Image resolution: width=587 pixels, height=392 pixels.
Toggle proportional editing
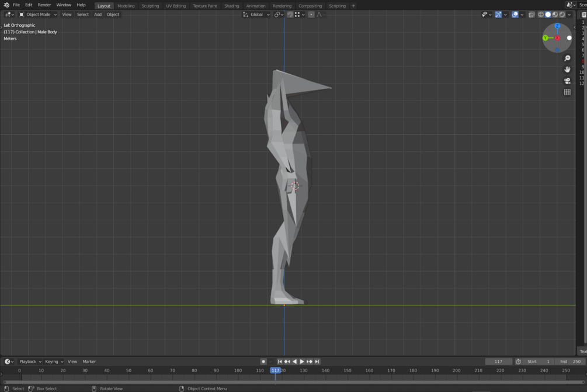pos(311,15)
